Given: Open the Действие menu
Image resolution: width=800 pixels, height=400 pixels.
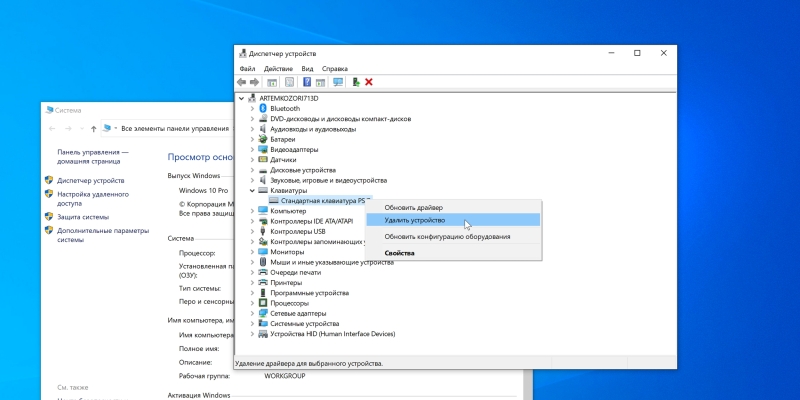Looking at the screenshot, I should coord(278,68).
